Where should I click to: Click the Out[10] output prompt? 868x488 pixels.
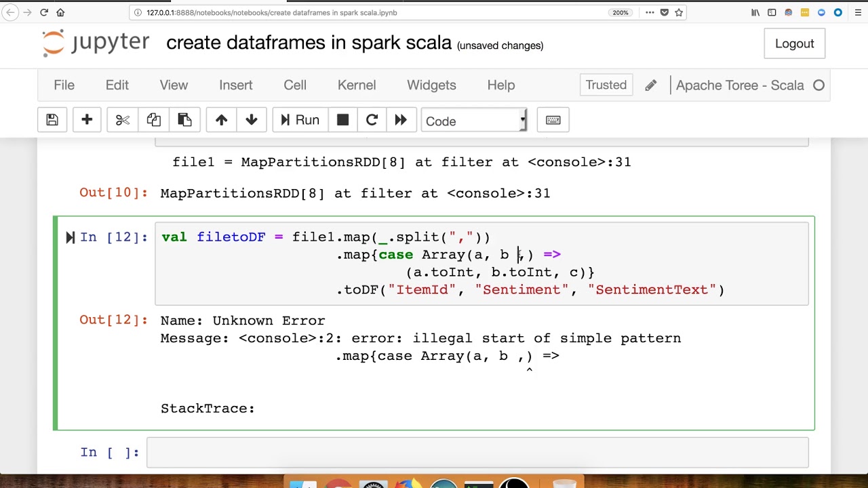pyautogui.click(x=113, y=193)
